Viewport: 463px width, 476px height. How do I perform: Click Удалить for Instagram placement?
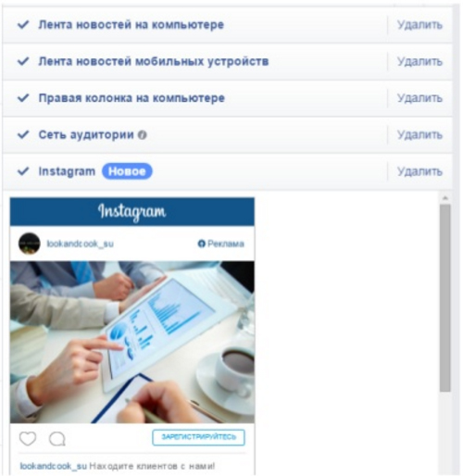(419, 171)
